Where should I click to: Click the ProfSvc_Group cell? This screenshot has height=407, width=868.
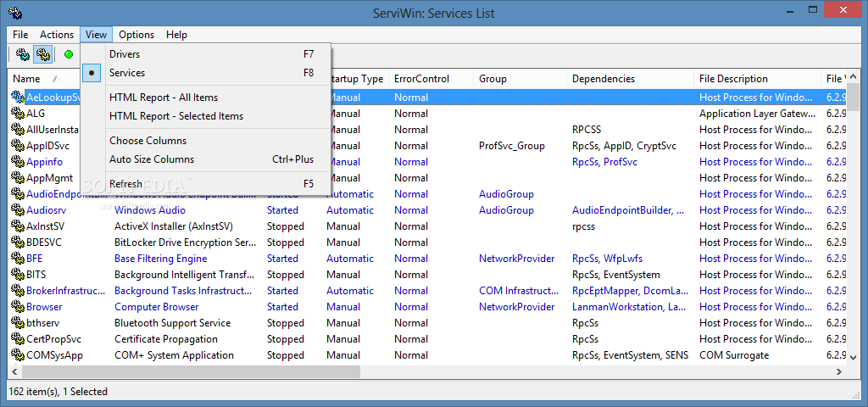point(512,146)
